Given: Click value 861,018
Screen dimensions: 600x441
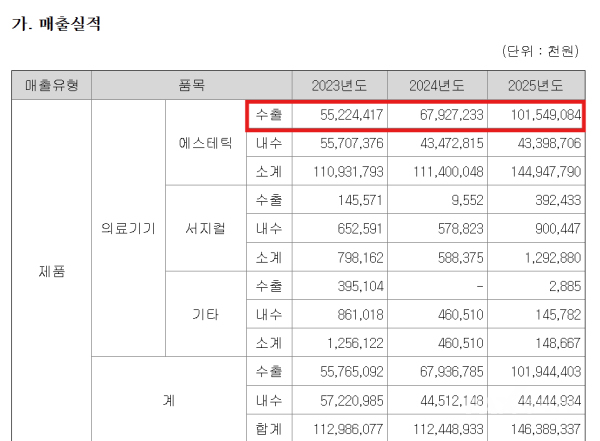Looking at the screenshot, I should coord(360,315).
